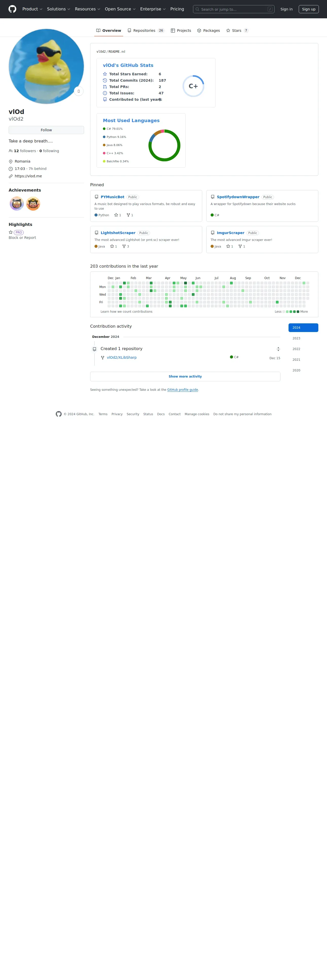This screenshot has height=980, width=327.
Task: Click the footer GitHub logo icon
Action: 59,414
